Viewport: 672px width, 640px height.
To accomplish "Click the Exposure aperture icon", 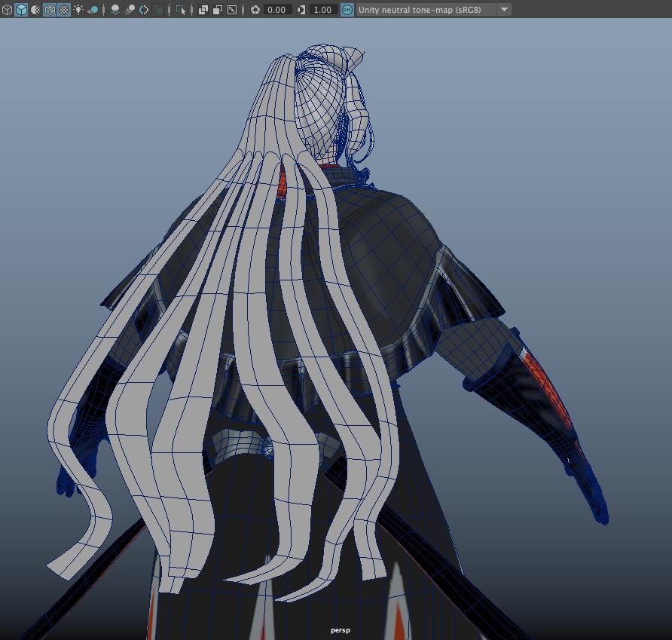I will (x=255, y=10).
